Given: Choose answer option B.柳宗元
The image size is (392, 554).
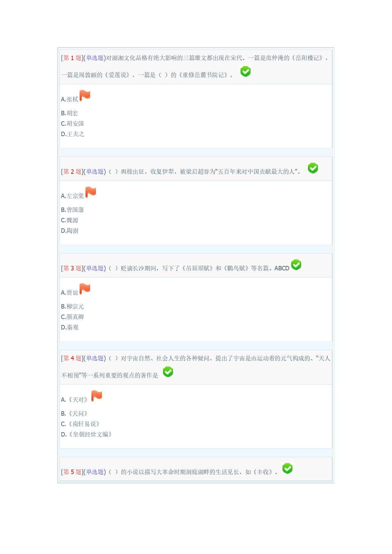Looking at the screenshot, I should [x=72, y=306].
